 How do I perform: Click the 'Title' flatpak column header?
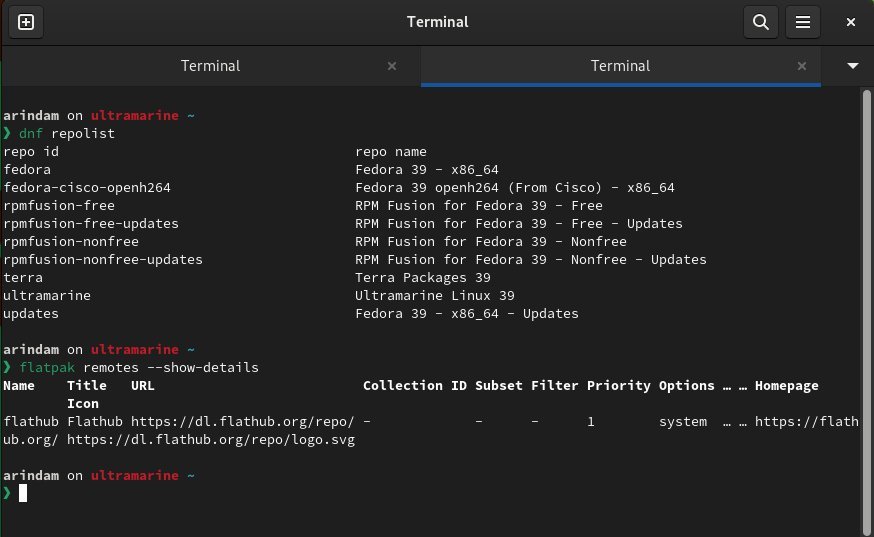click(x=86, y=385)
